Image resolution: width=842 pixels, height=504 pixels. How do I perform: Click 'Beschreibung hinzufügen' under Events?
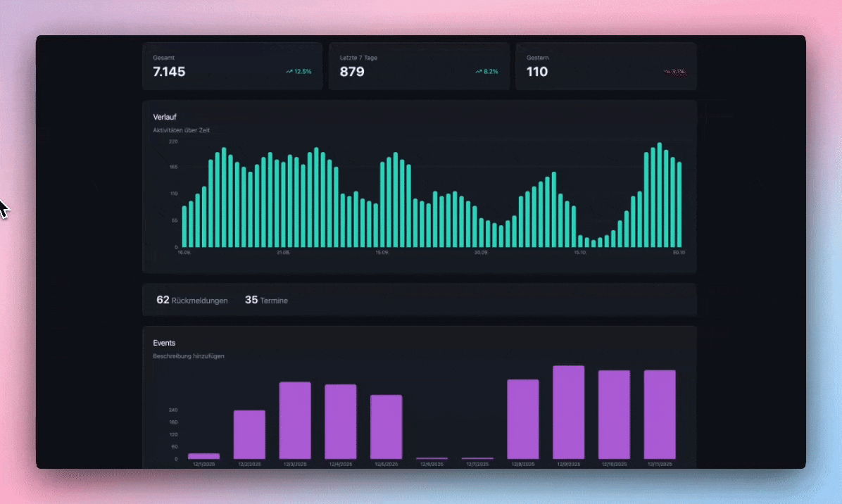[189, 356]
